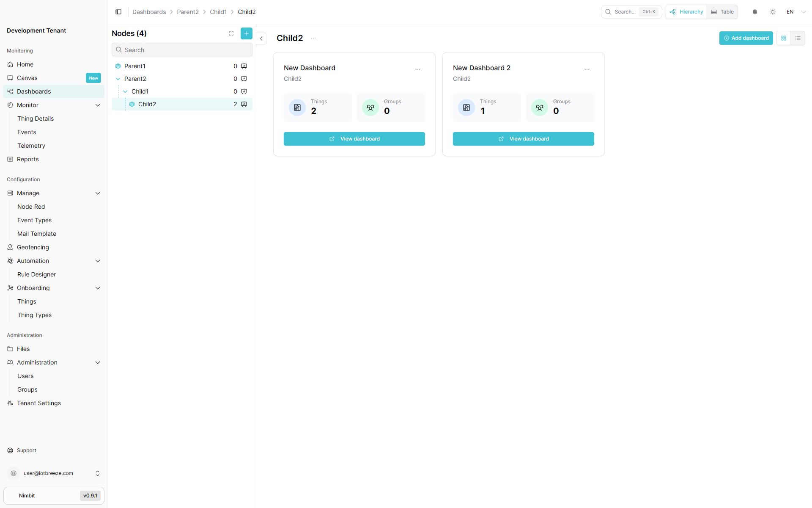Expand nodes panel to fullscreen
Viewport: 812px width, 508px height.
(x=231, y=33)
